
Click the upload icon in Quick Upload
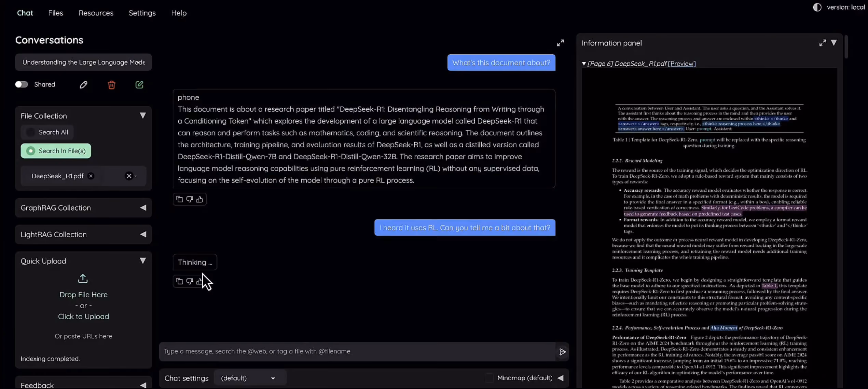(x=83, y=278)
